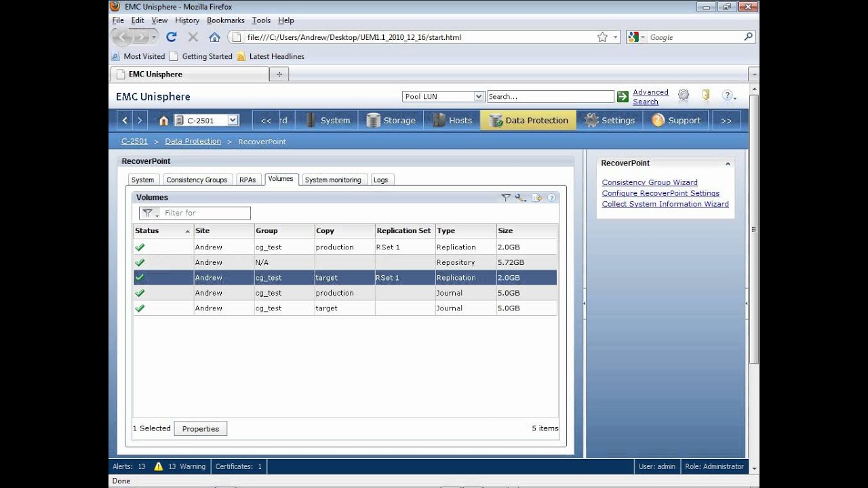This screenshot has width=868, height=488.
Task: Open the Consistency Group Wizard link
Action: 650,182
